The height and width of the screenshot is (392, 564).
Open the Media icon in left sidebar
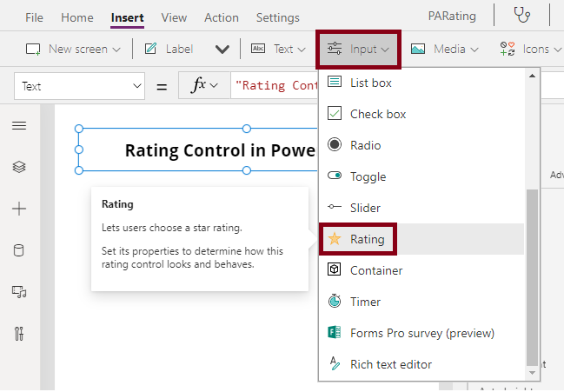click(x=19, y=292)
